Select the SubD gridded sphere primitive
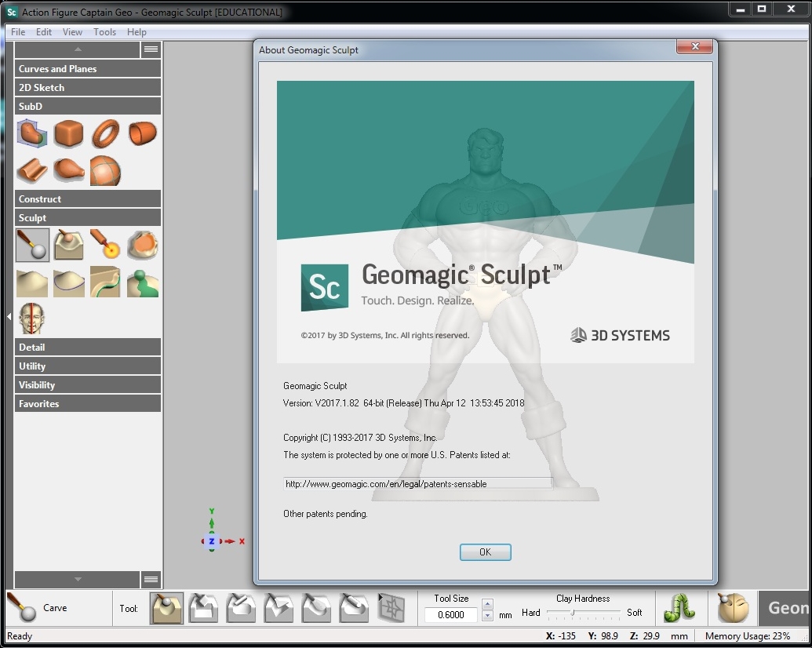The image size is (812, 648). [x=105, y=171]
